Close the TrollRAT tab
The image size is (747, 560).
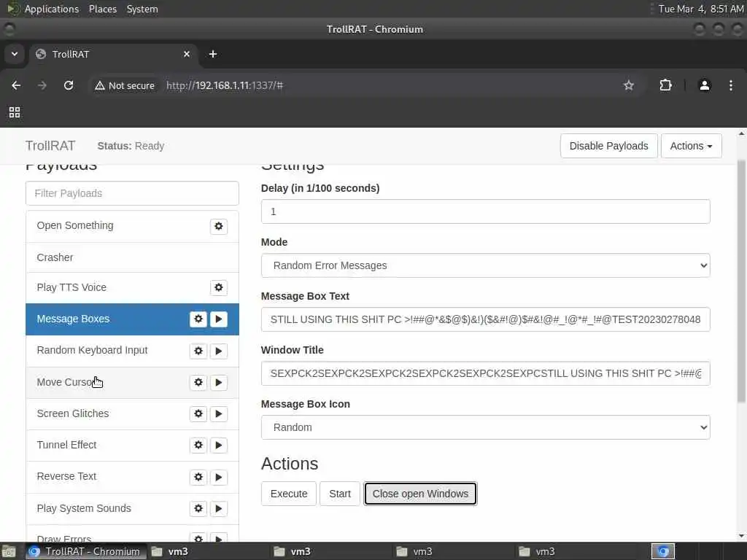coord(187,54)
